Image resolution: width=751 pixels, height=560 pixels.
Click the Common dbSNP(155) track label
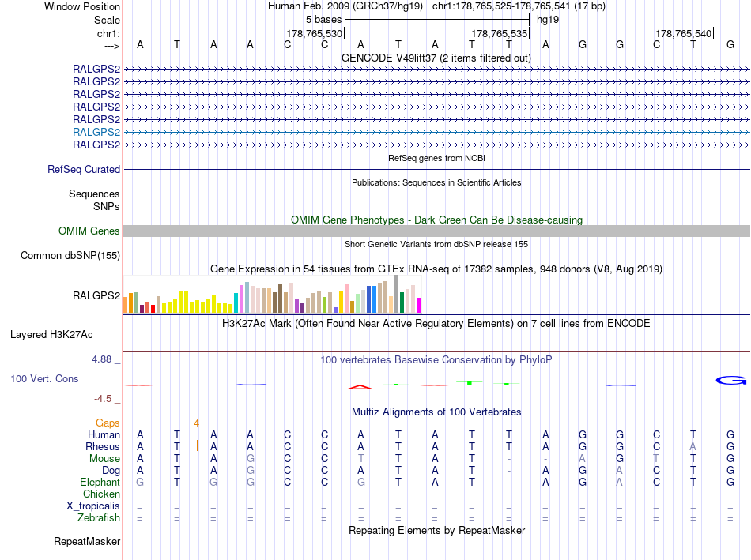70,256
